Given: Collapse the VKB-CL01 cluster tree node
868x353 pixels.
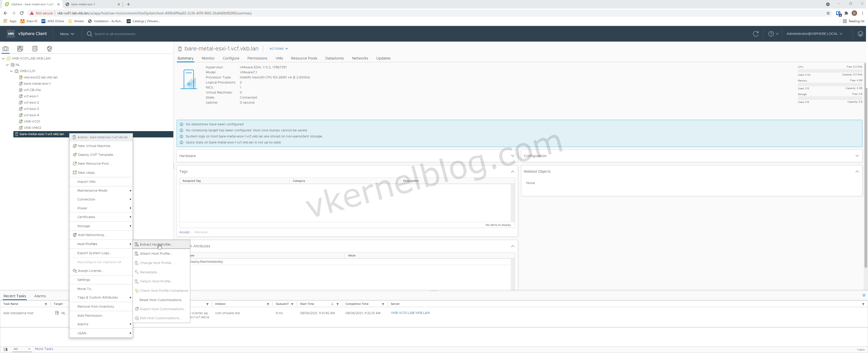Looking at the screenshot, I should pos(11,71).
